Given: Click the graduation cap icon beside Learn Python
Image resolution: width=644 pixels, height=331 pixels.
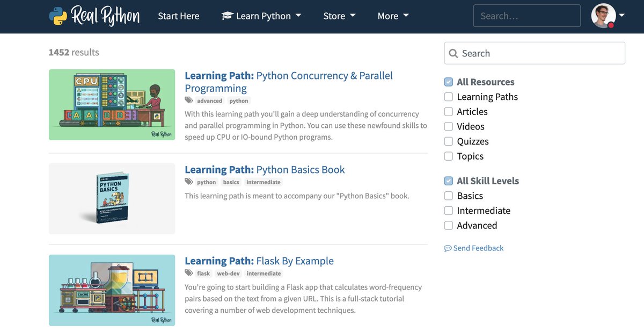Looking at the screenshot, I should click(227, 16).
